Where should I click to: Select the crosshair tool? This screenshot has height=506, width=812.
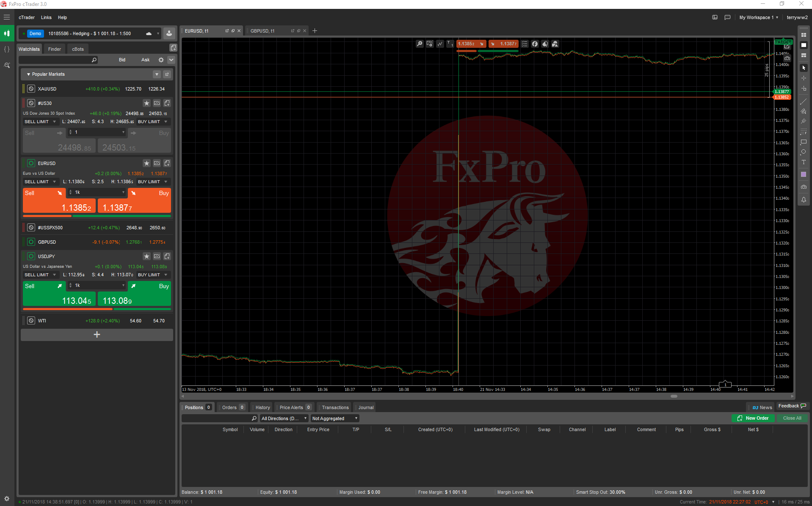click(804, 78)
